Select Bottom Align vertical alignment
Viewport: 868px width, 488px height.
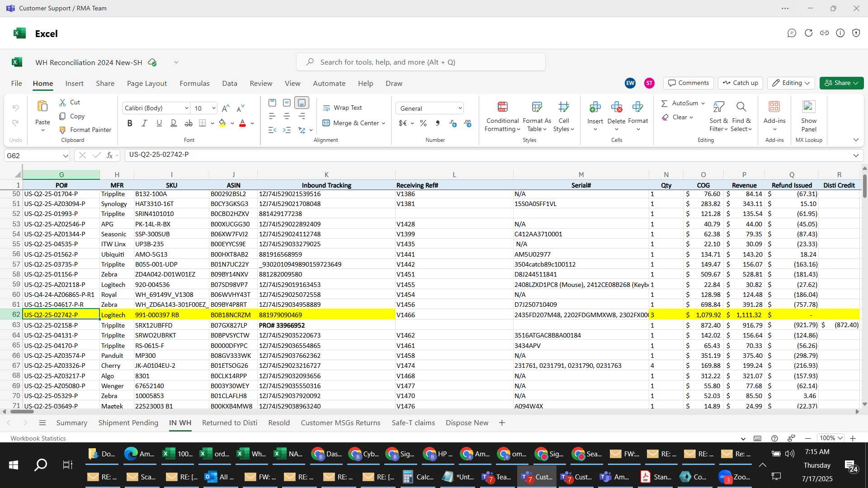302,103
